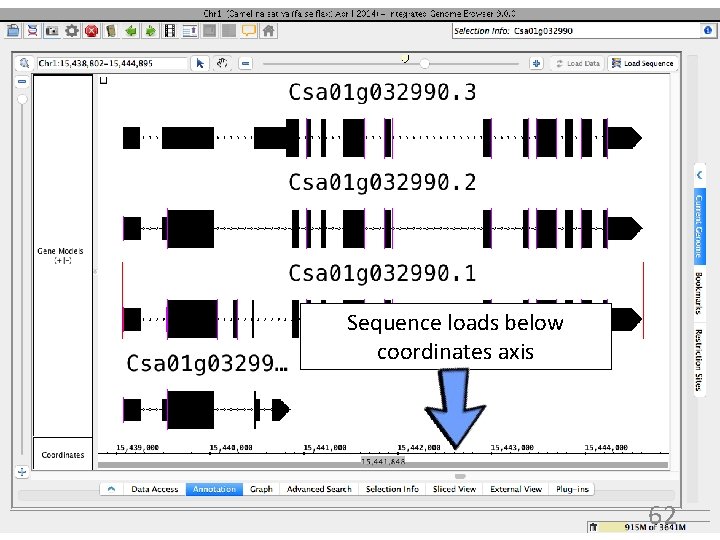Open the Graph tab

(x=261, y=489)
